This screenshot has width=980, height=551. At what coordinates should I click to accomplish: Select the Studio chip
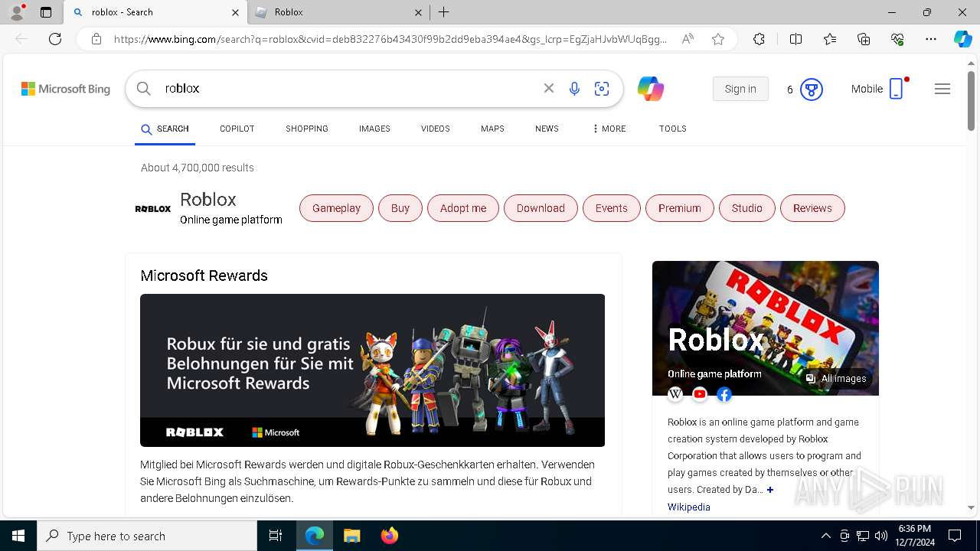pyautogui.click(x=747, y=208)
